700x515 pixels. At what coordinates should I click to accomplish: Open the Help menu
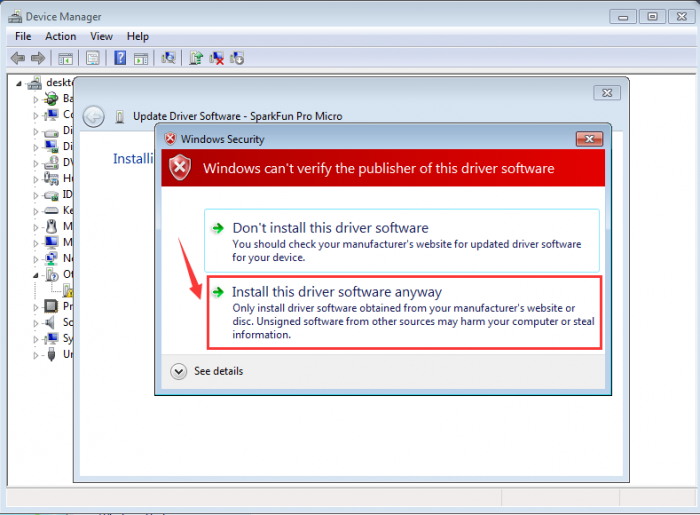tap(138, 36)
